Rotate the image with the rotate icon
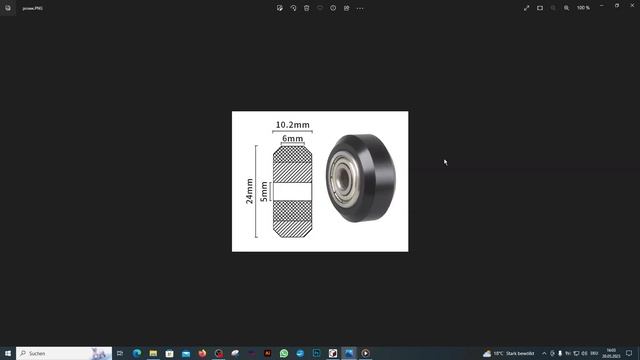Viewport: 640px width, 360px height. (x=293, y=8)
